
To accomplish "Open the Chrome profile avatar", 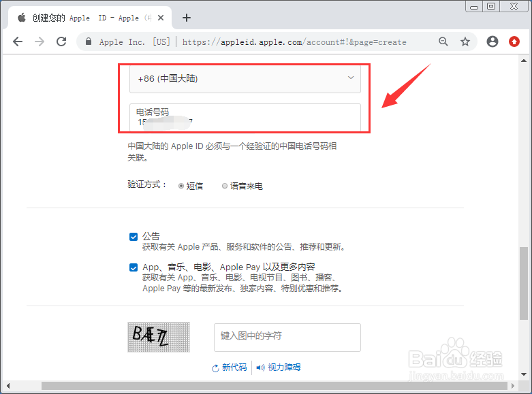I will [x=492, y=42].
